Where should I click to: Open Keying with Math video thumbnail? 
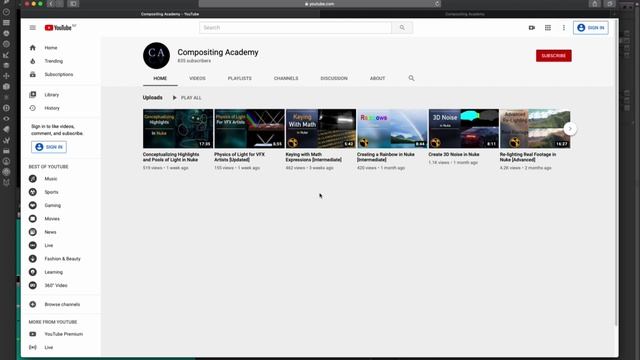(321, 128)
